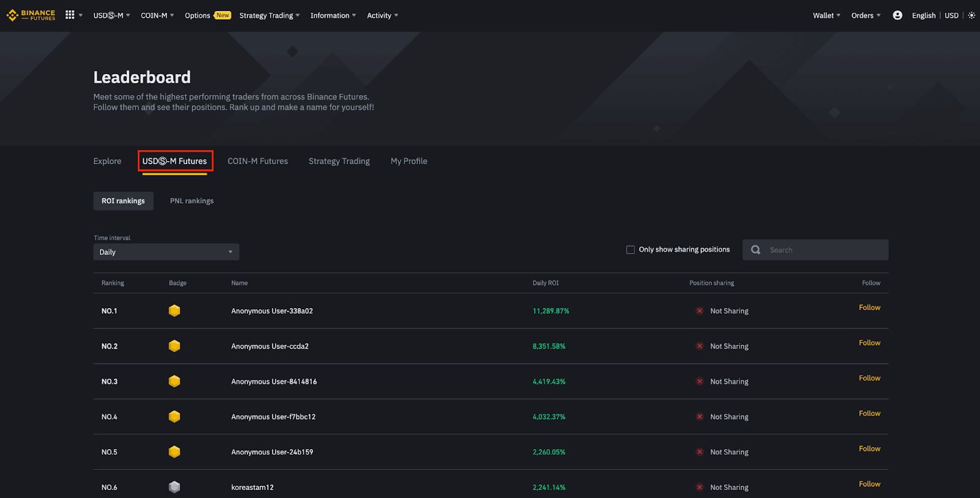Change the English language setting
This screenshot has height=498, width=980.
[x=924, y=15]
